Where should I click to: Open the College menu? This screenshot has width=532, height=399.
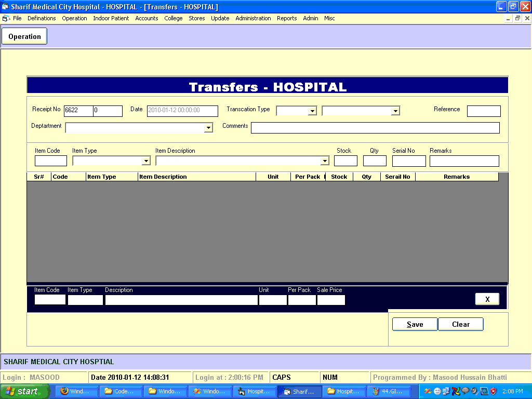click(x=174, y=18)
